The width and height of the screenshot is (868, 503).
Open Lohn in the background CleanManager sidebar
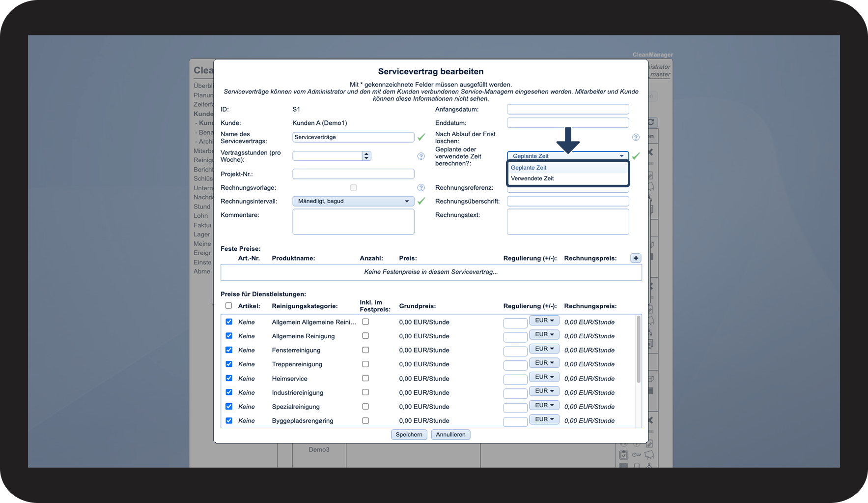click(x=201, y=216)
